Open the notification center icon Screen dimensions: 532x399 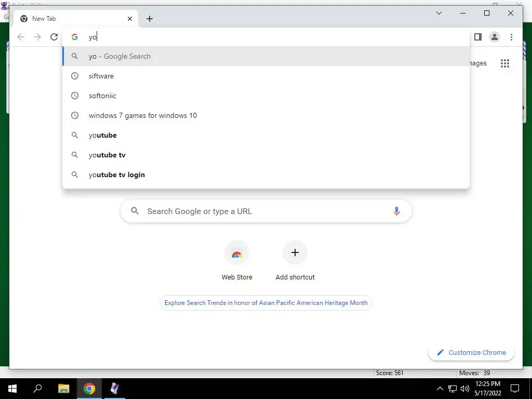click(x=515, y=389)
